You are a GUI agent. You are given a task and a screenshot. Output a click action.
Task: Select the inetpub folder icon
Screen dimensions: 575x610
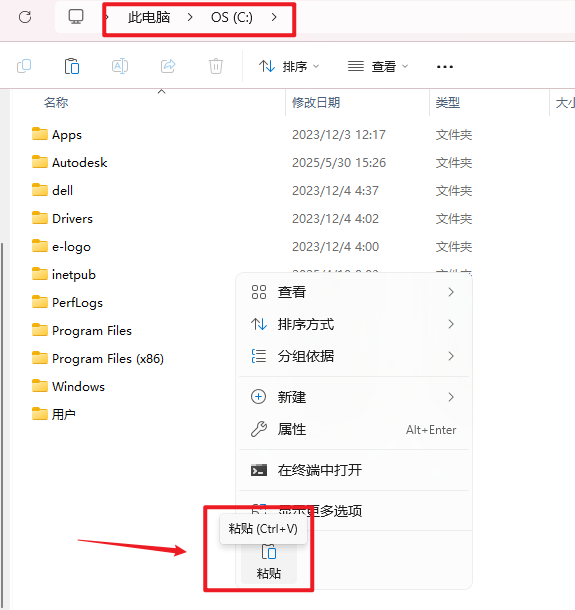pyautogui.click(x=40, y=273)
